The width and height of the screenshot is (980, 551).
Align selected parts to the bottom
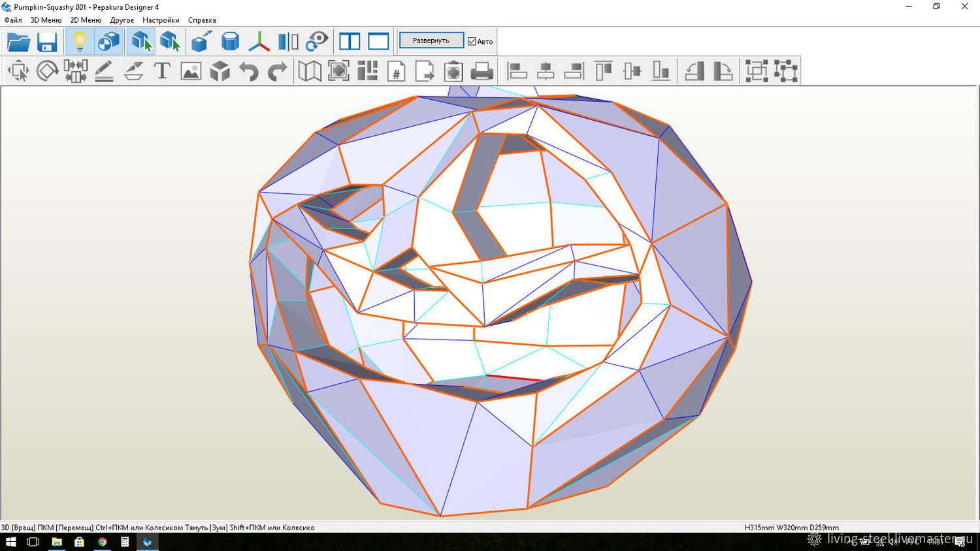pos(661,71)
